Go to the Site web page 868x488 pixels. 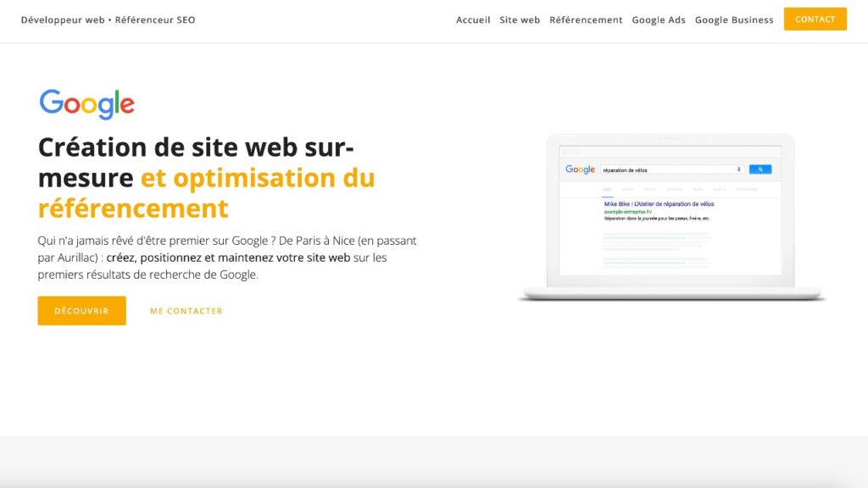(x=520, y=20)
